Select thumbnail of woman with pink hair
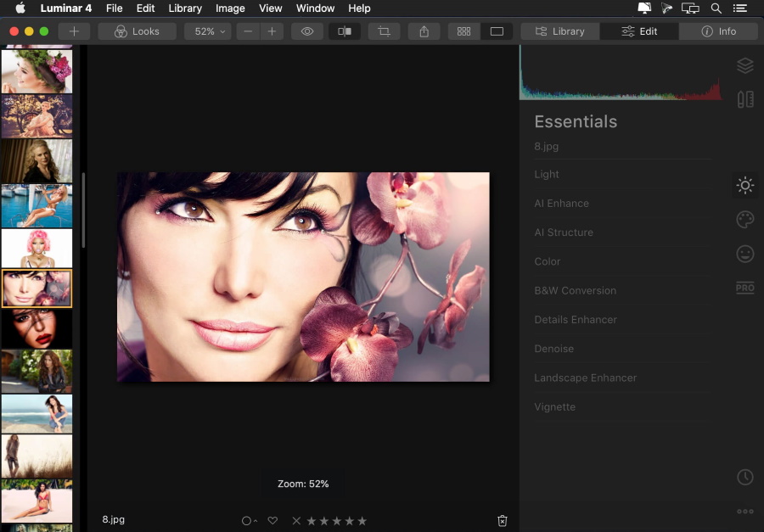764x532 pixels. pos(37,248)
